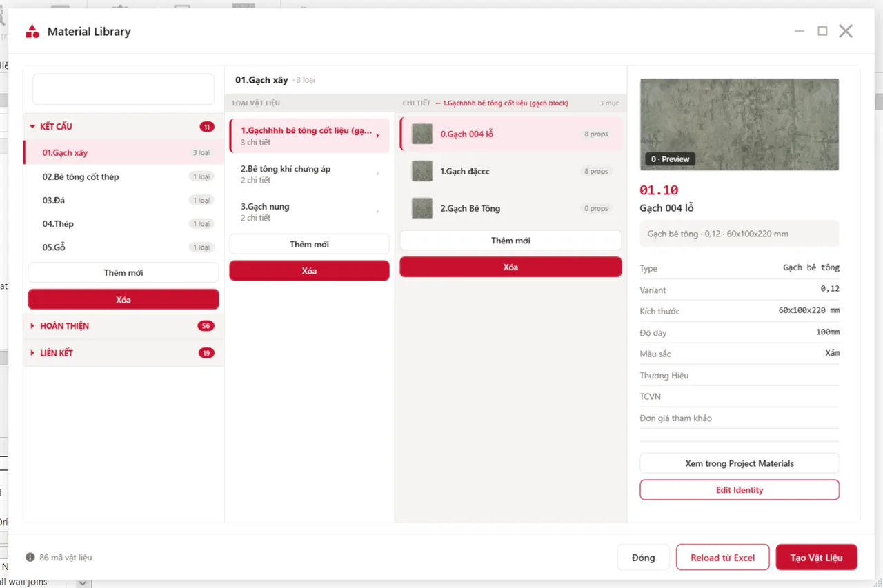Click the search field above the category list
Screen dimensions: 883x588
coord(123,90)
